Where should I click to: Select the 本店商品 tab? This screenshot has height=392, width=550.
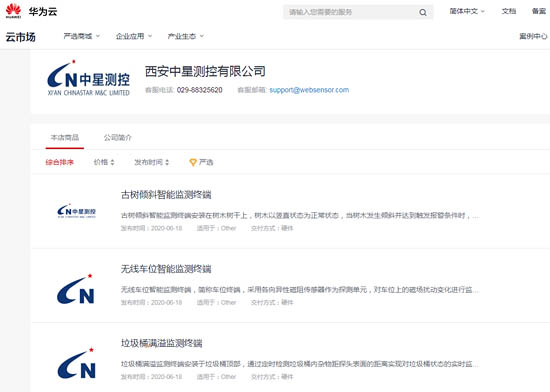65,137
